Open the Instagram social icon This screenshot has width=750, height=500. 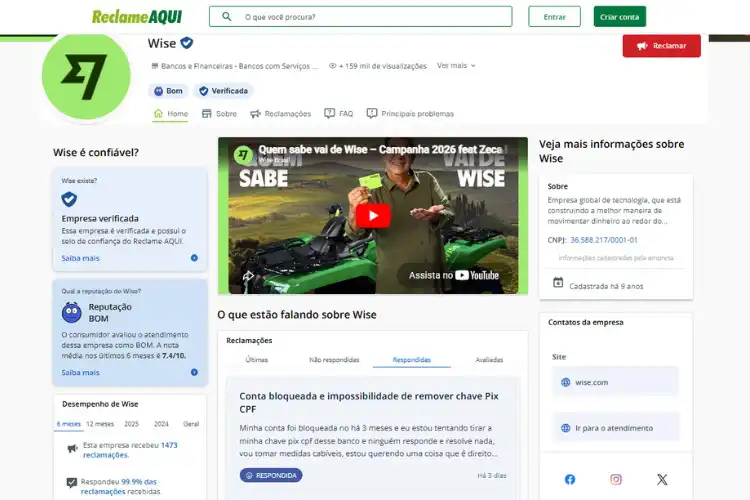click(x=616, y=479)
